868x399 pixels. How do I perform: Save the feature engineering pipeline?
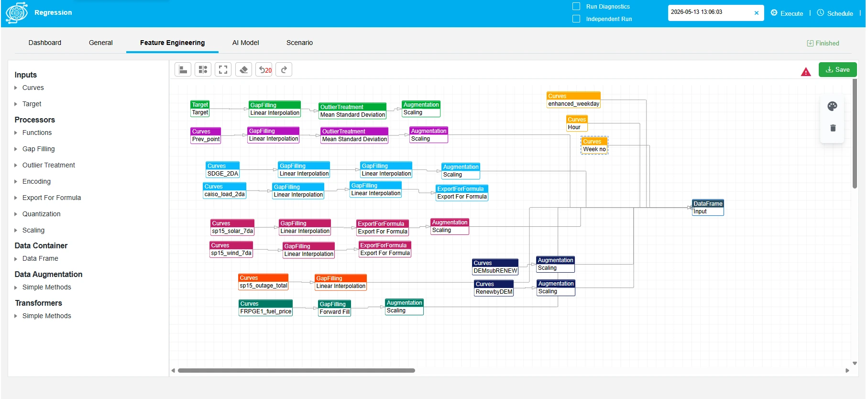[x=838, y=69]
